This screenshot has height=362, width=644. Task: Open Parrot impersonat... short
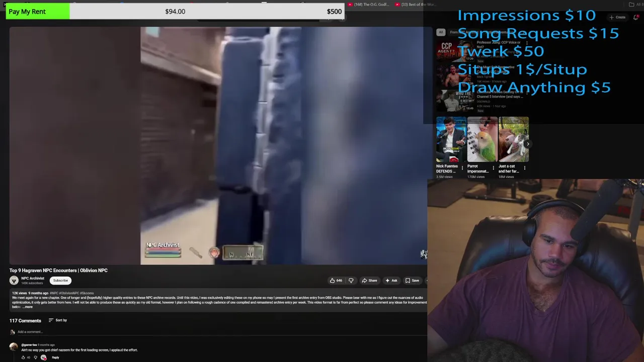coord(482,139)
